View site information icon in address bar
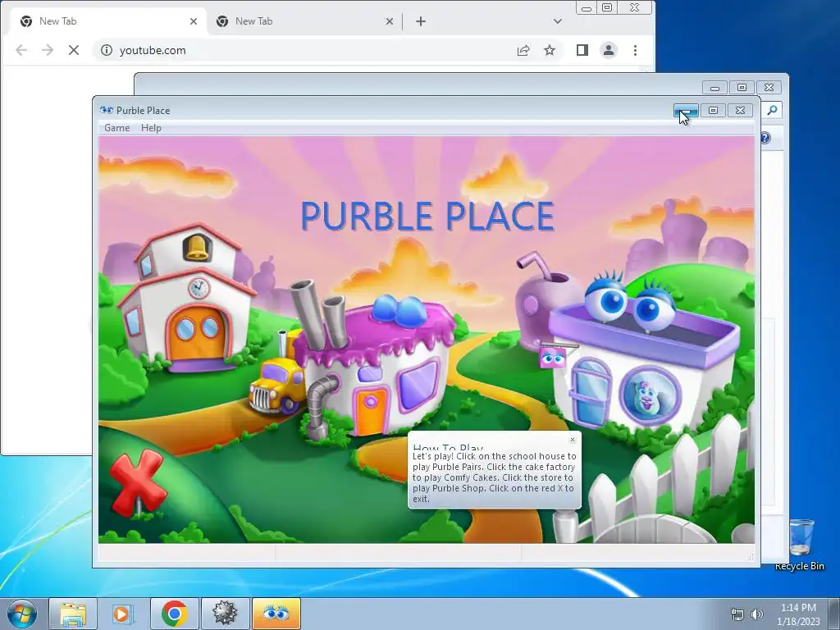 coord(107,50)
